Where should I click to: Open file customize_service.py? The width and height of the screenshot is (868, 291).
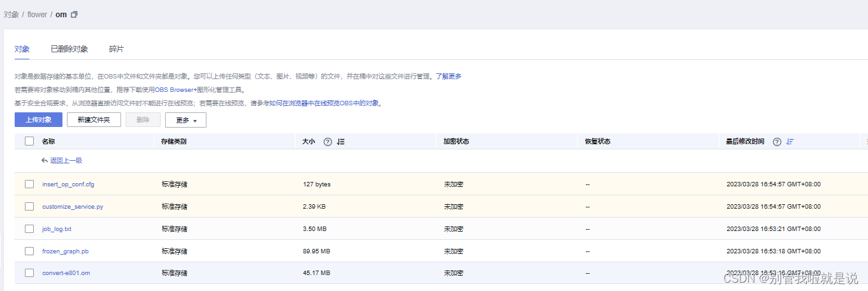coord(73,206)
